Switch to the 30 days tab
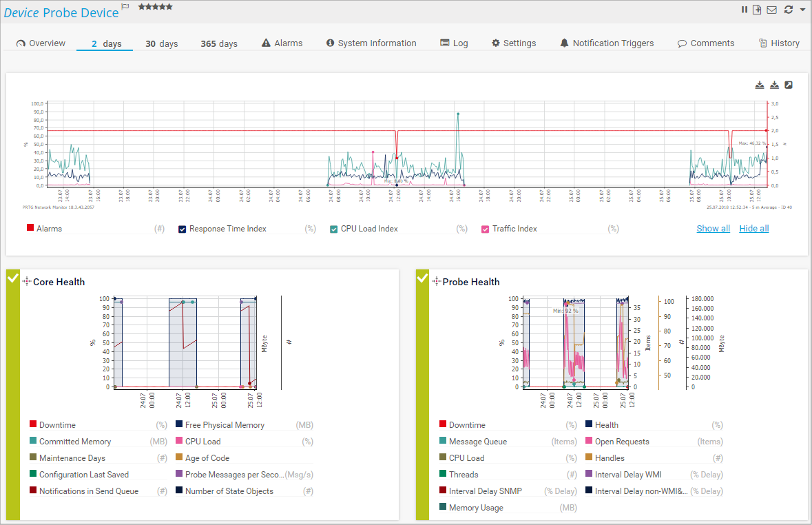This screenshot has height=525, width=812. tap(161, 43)
